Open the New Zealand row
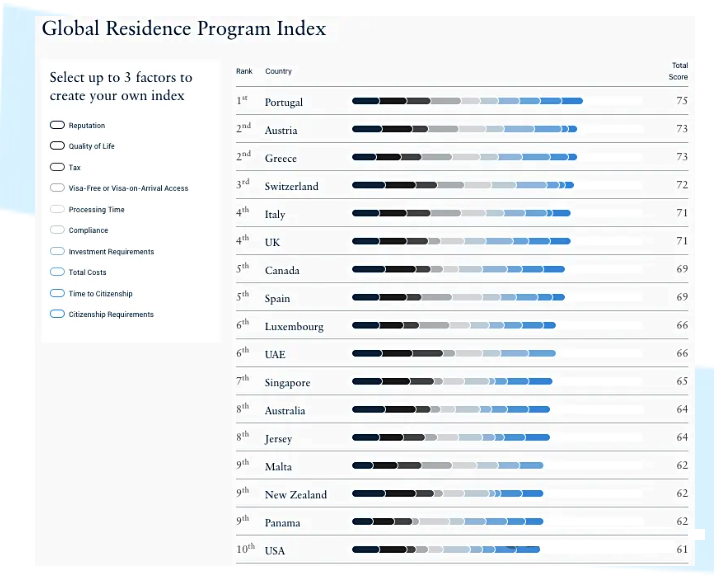The height and width of the screenshot is (575, 714). (x=462, y=494)
